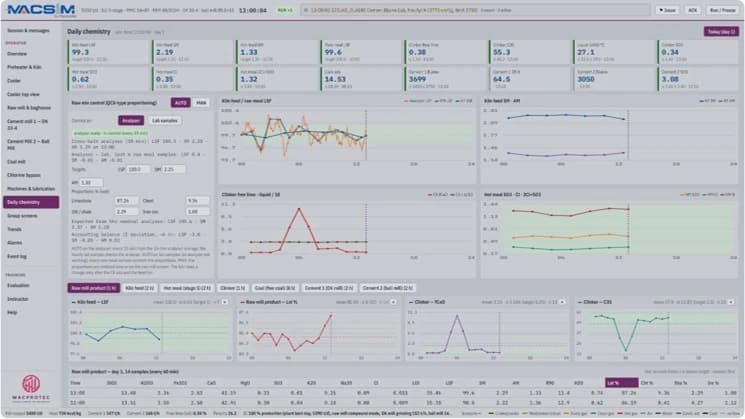Click the Run / Freeze button
745x419 pixels.
tap(722, 10)
